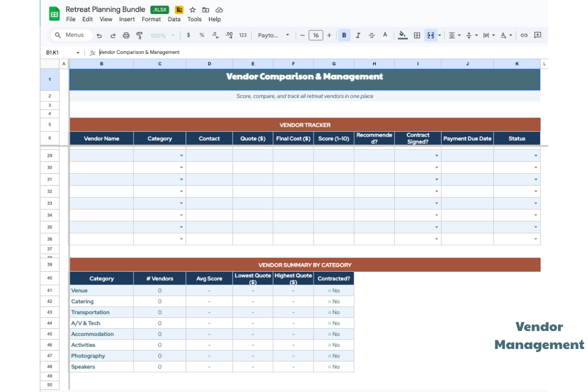Open the fill color tool
Screen dimensions: 588x392
tap(402, 35)
